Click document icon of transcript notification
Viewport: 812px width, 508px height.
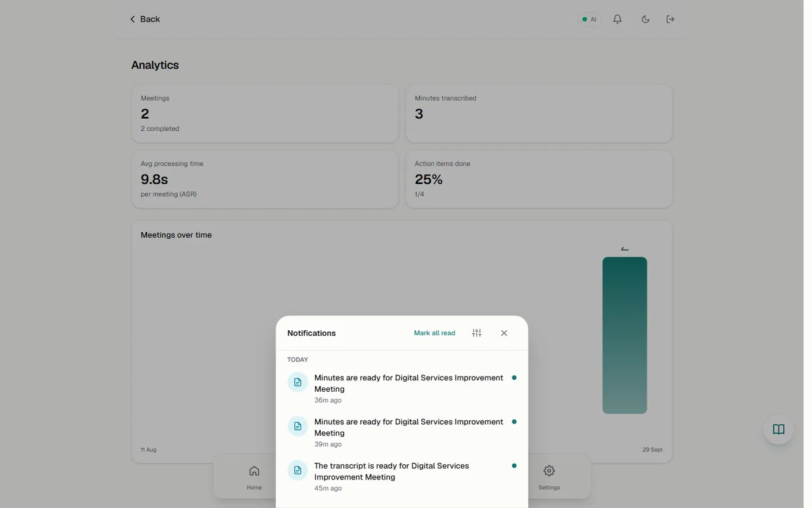pyautogui.click(x=298, y=470)
